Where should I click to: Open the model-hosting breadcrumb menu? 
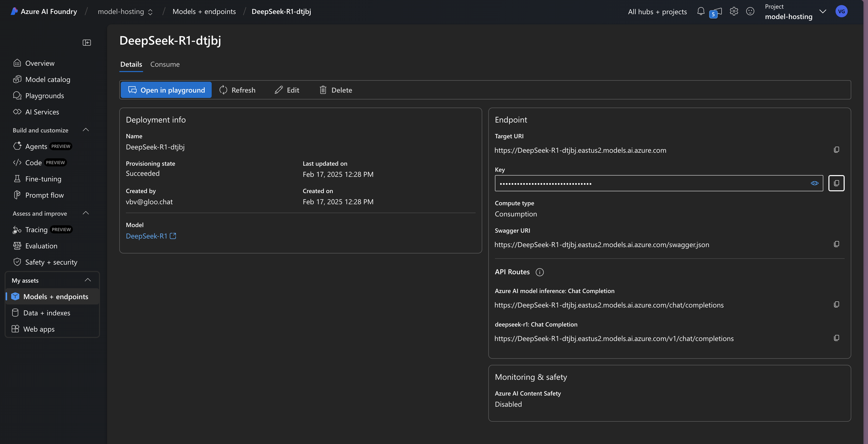[x=150, y=12]
